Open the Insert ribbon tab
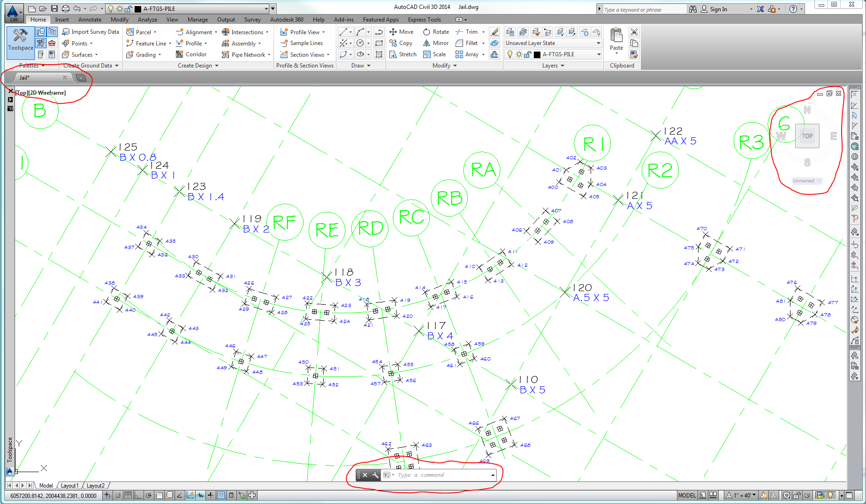Screen dimensions: 866x504 point(62,20)
